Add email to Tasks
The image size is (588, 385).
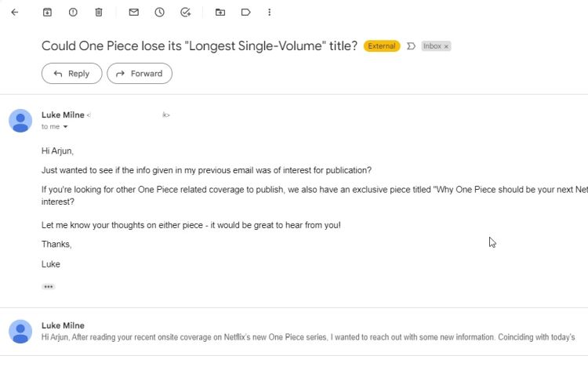pos(185,13)
